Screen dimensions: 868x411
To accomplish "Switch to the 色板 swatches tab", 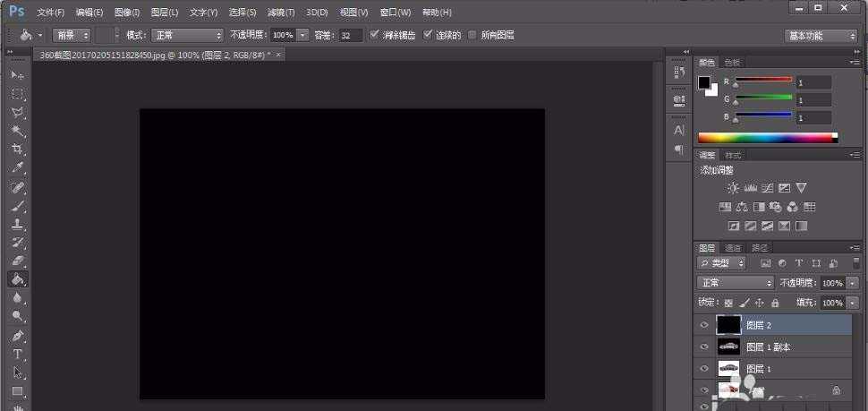I will (732, 62).
